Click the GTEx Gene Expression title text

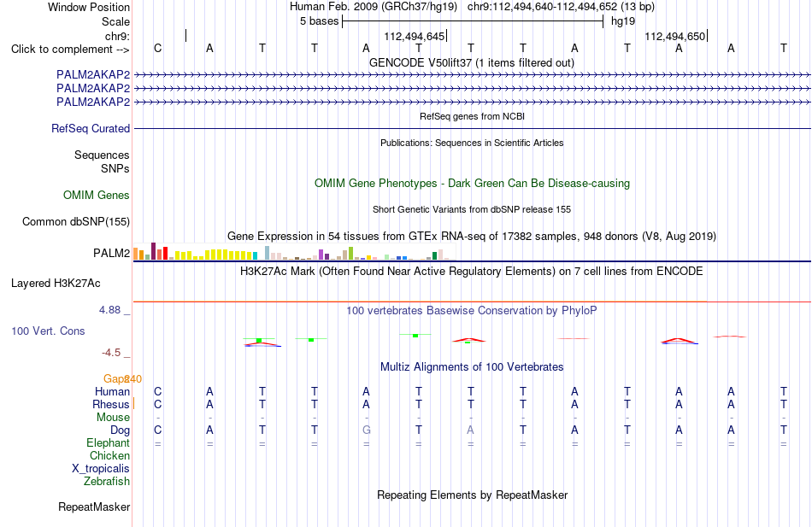[x=471, y=236]
